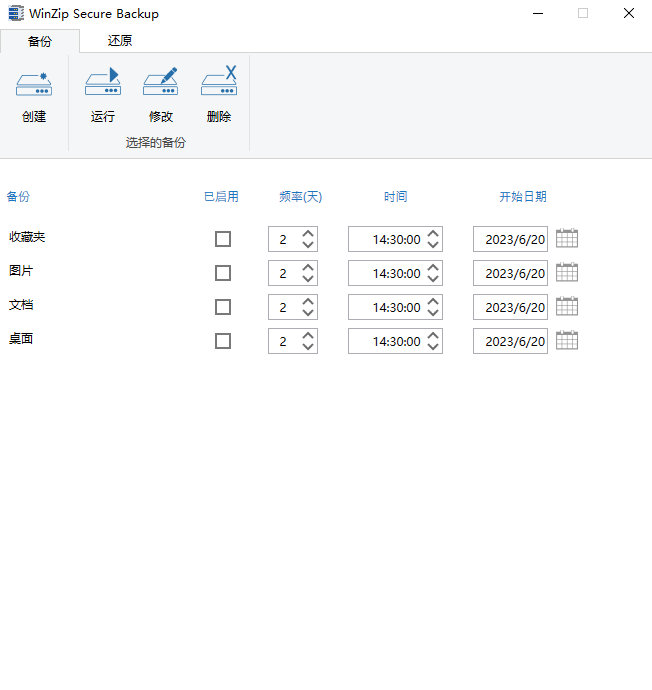Select the 文档 backup entry

(x=21, y=305)
